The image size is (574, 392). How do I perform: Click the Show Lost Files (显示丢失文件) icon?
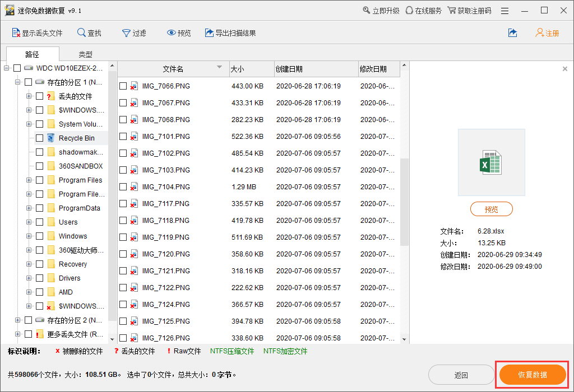tap(16, 33)
